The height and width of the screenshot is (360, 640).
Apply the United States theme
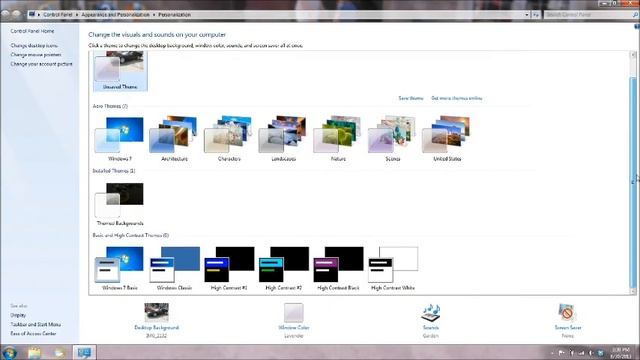[x=447, y=139]
